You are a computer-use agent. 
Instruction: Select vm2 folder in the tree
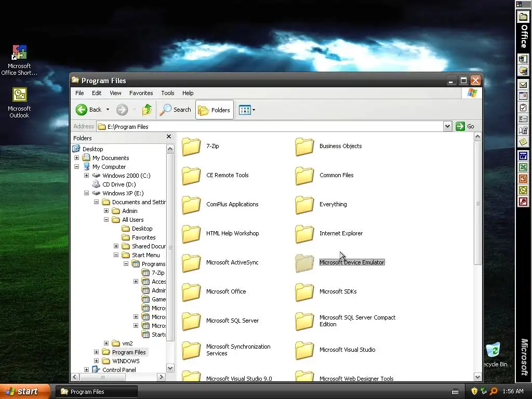pyautogui.click(x=127, y=343)
